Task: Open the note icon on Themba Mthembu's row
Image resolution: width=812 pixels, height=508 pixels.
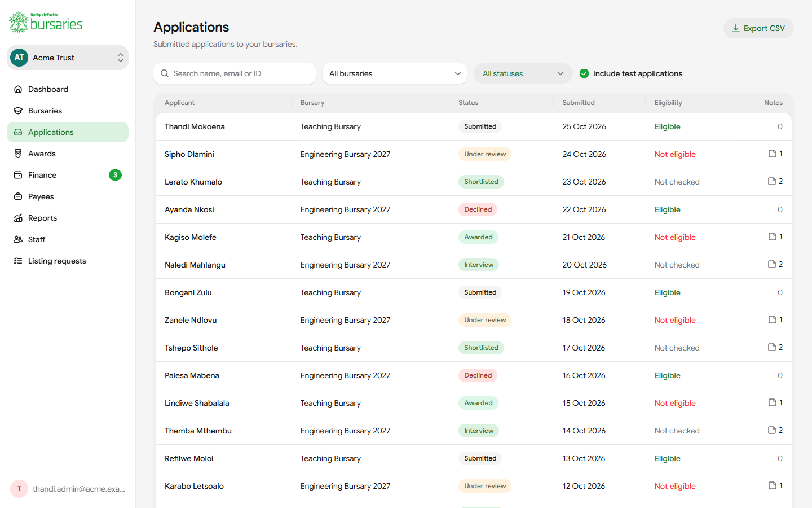Action: tap(772, 430)
